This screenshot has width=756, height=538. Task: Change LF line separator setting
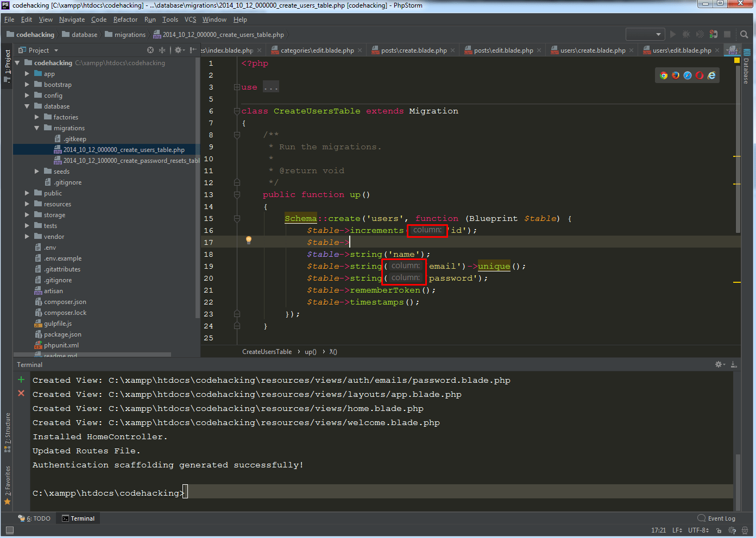click(x=677, y=530)
